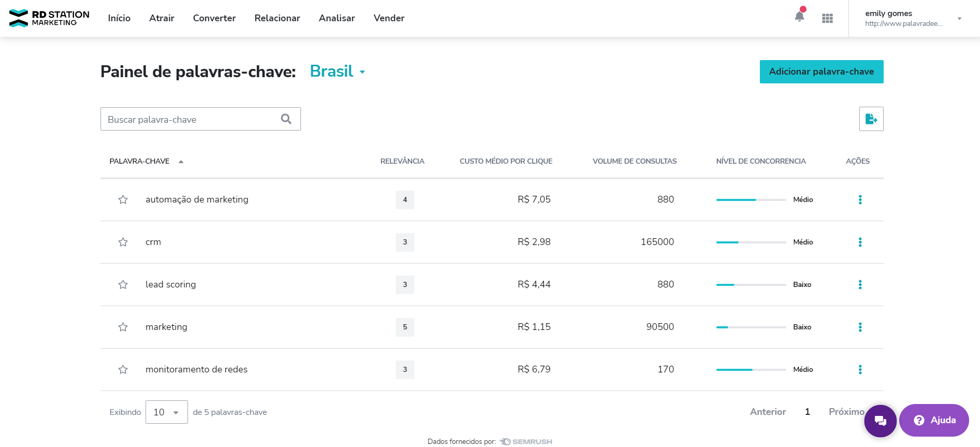Viewport: 980px width, 447px height.
Task: Click Adicionar palavra-chave button
Action: click(821, 71)
